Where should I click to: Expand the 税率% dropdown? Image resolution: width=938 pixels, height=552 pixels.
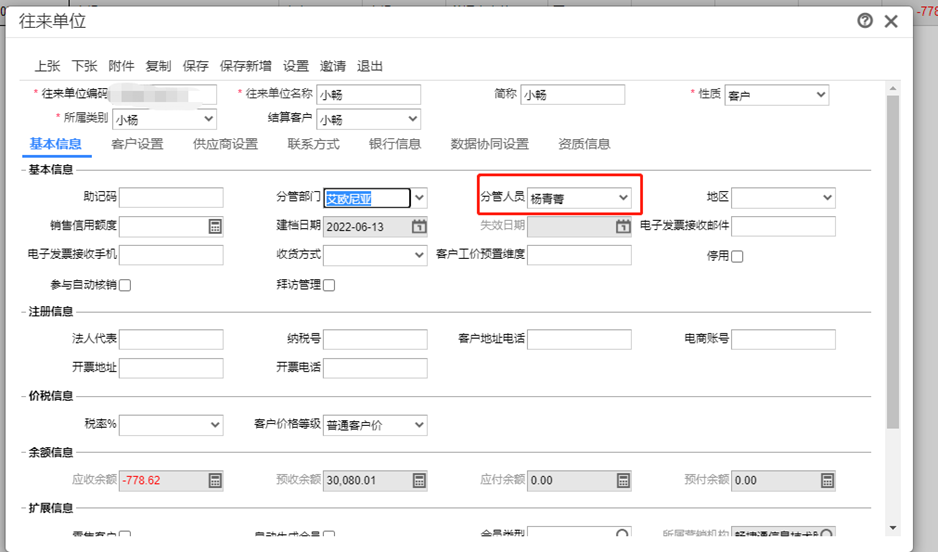pyautogui.click(x=215, y=425)
